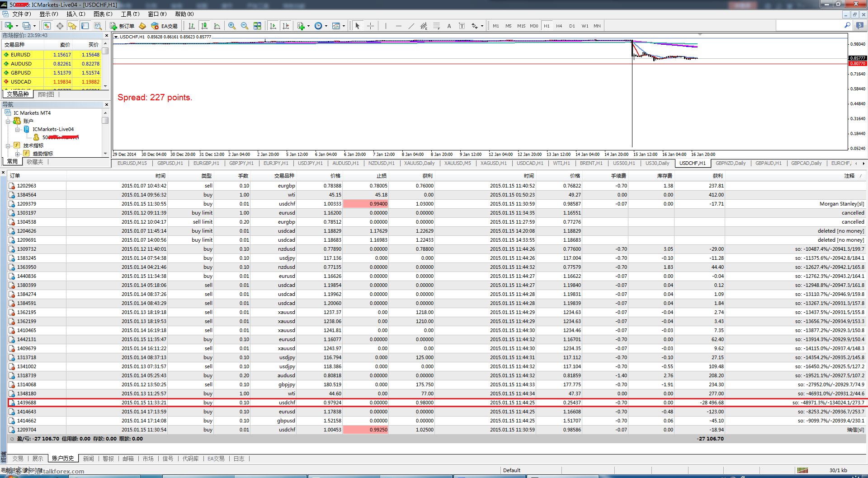Switch to bar chart icon
The image size is (868, 478).
point(192,26)
